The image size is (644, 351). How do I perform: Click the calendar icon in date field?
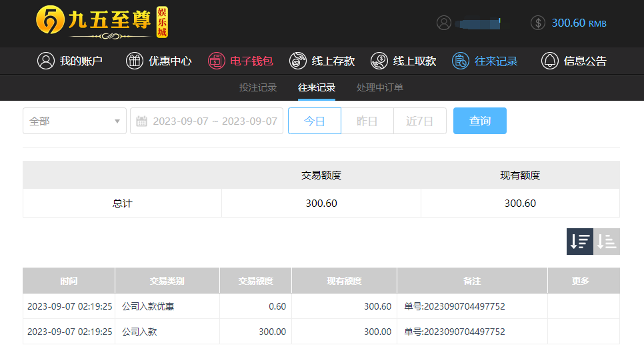point(141,121)
